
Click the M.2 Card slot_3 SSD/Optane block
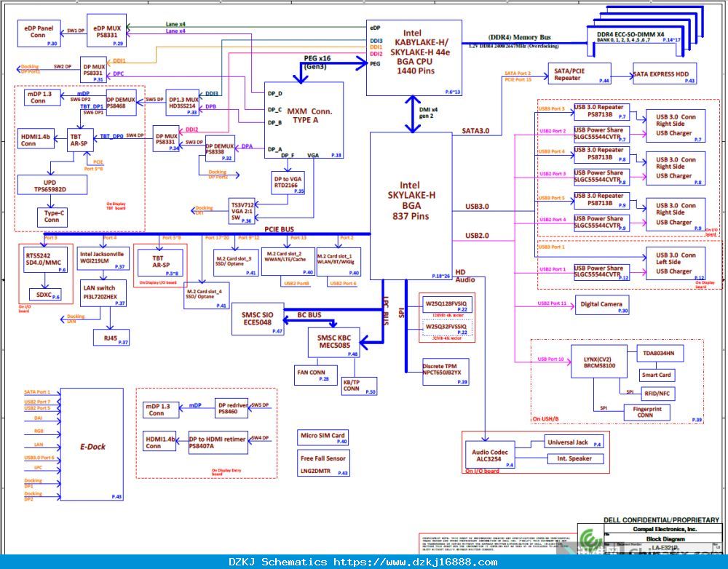point(236,263)
